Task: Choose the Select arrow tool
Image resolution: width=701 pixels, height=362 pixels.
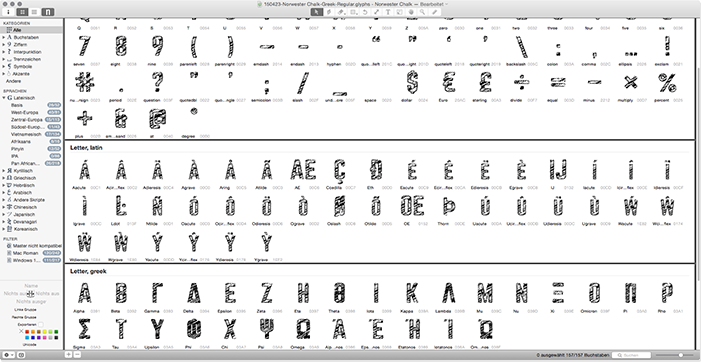Action: (x=317, y=12)
